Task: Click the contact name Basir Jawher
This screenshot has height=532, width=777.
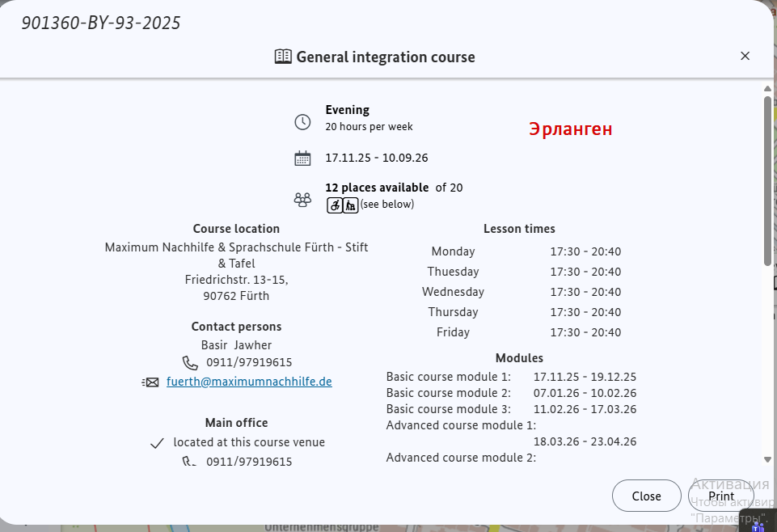Action: 236,344
